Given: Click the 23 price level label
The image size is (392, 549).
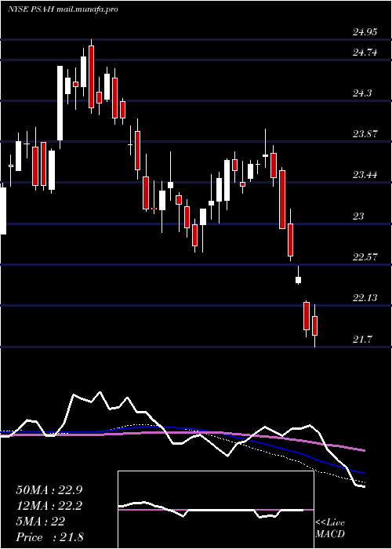Looking at the screenshot, I should 358,216.
